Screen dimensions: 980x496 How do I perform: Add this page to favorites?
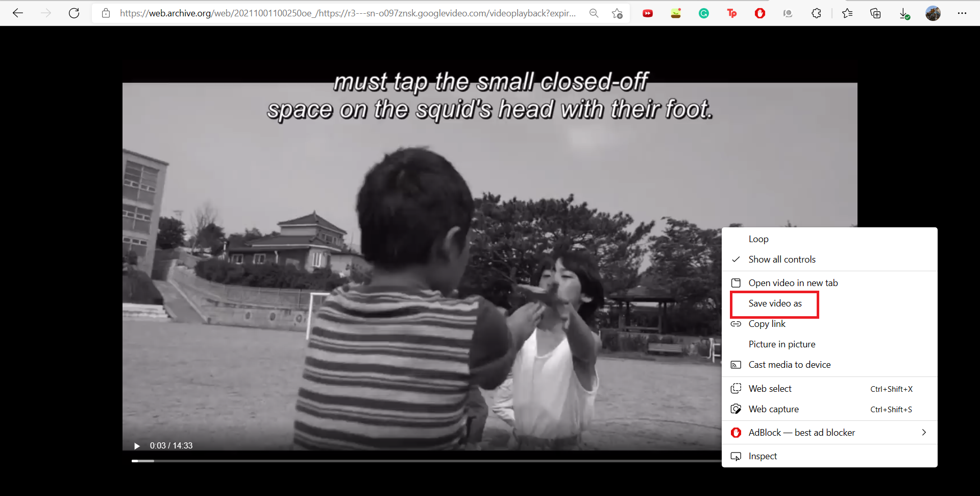point(617,13)
